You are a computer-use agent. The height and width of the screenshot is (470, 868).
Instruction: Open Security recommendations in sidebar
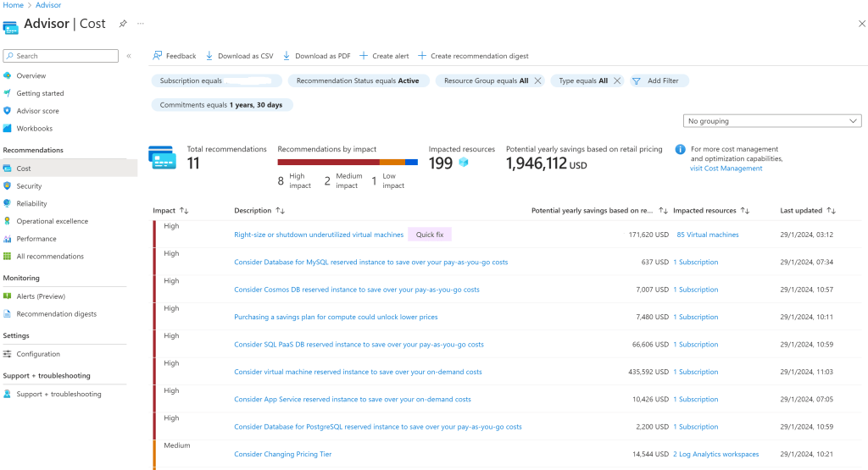click(x=29, y=185)
